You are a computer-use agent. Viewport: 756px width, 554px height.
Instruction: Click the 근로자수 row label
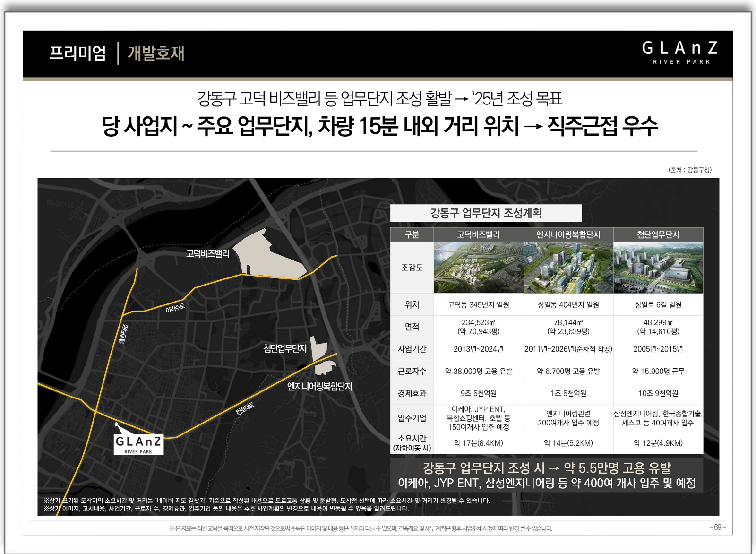(412, 371)
